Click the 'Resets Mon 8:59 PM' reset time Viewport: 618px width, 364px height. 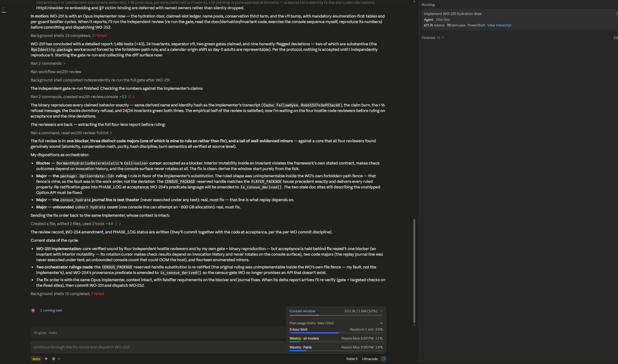coord(357,338)
